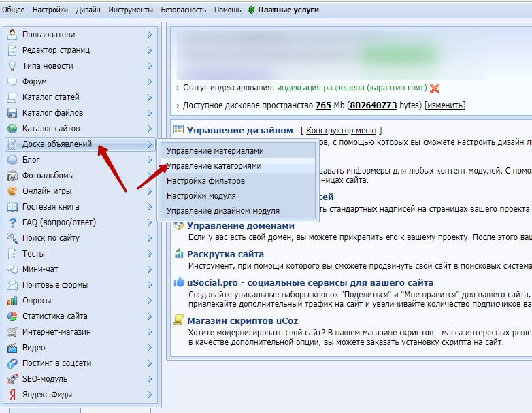Click the red X next to indexing status
The image size is (532, 413).
click(435, 88)
